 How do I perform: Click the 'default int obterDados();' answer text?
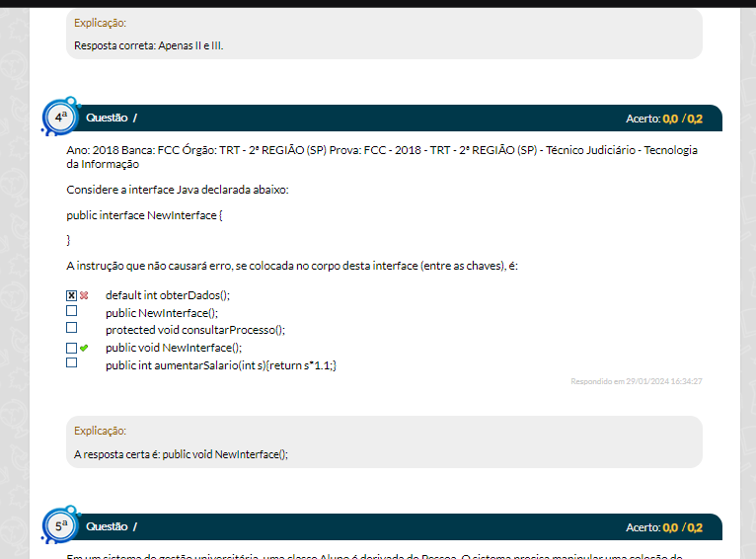click(167, 295)
